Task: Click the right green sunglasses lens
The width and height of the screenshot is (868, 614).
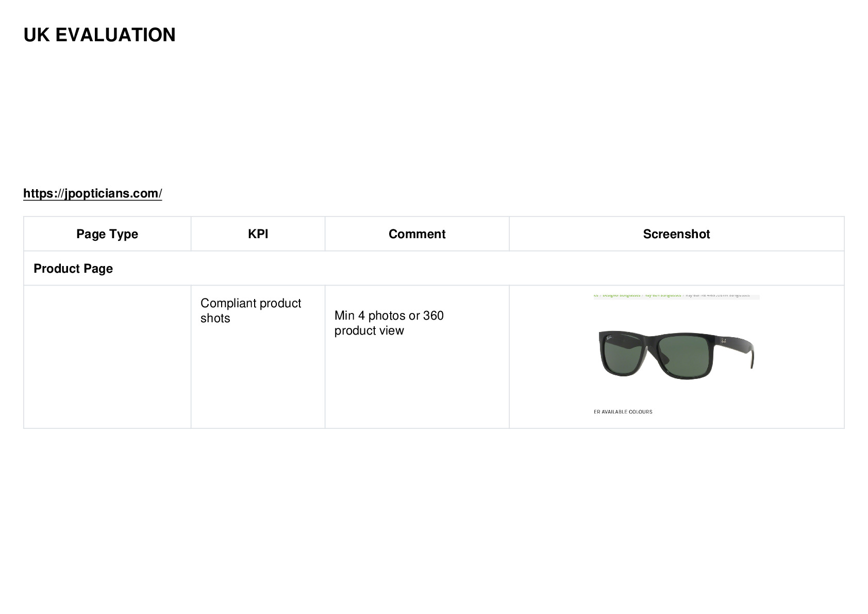Action: [683, 356]
